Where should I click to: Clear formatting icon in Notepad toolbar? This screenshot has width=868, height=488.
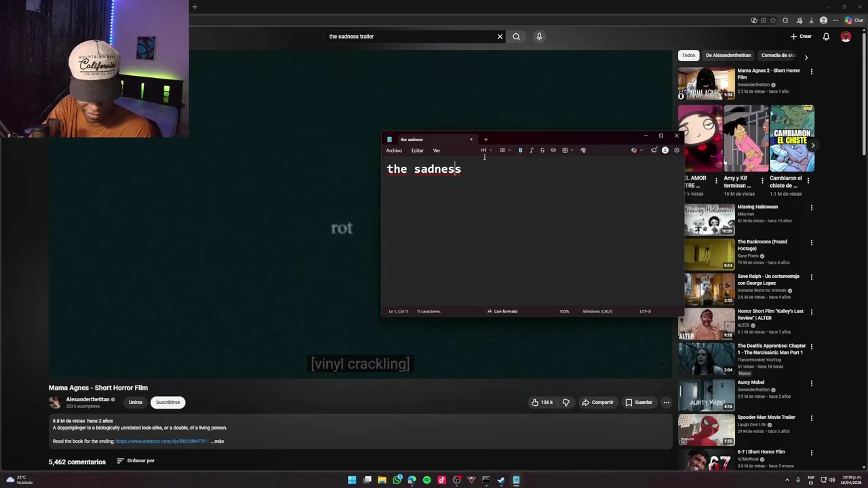coord(583,150)
